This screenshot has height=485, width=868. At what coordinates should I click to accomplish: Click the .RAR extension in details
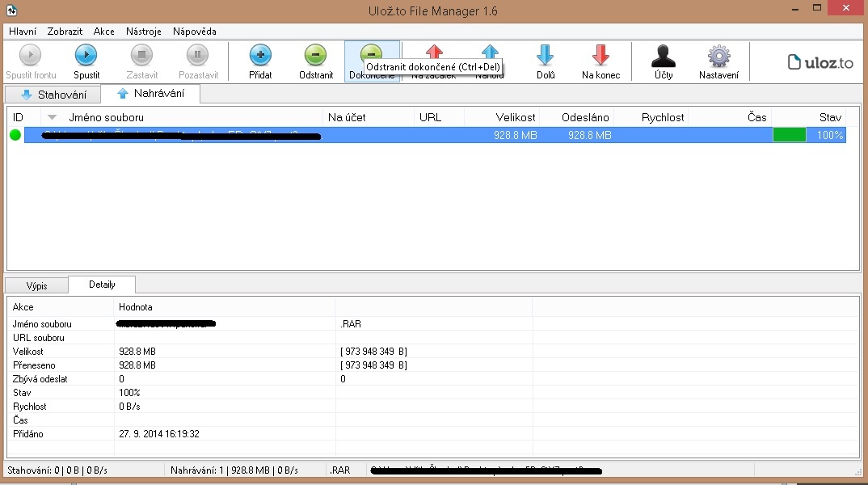[351, 324]
